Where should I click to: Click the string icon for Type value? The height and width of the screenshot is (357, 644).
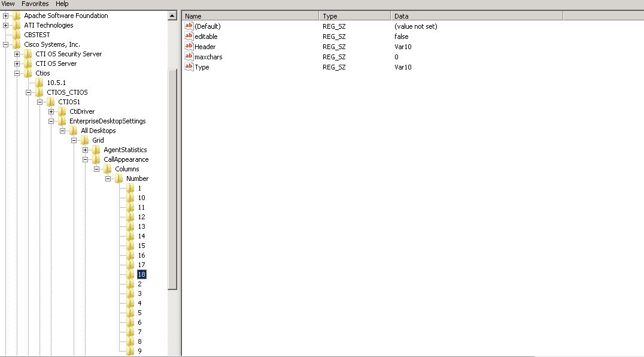pyautogui.click(x=189, y=67)
